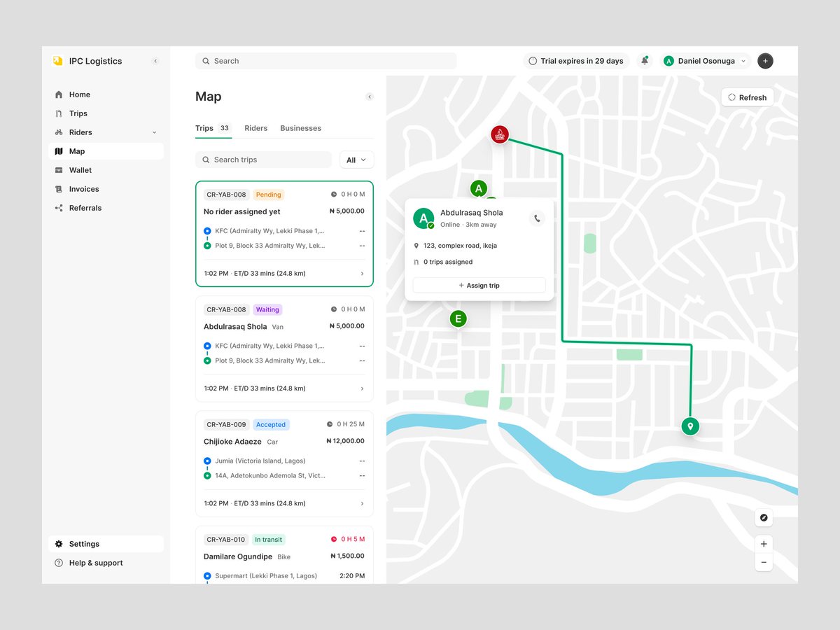Click the CR-YAB-010 trip ID tag

[226, 540]
